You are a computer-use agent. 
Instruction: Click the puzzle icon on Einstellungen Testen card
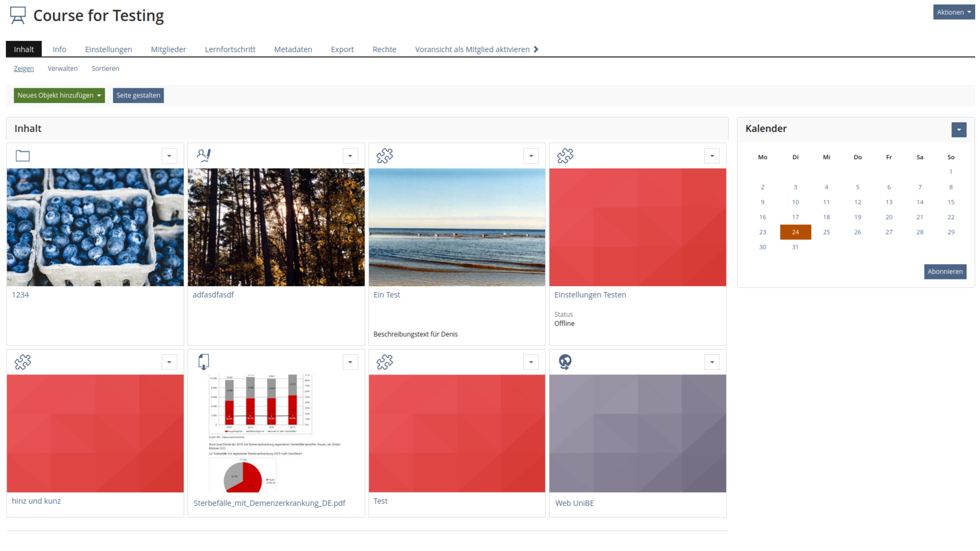click(565, 156)
